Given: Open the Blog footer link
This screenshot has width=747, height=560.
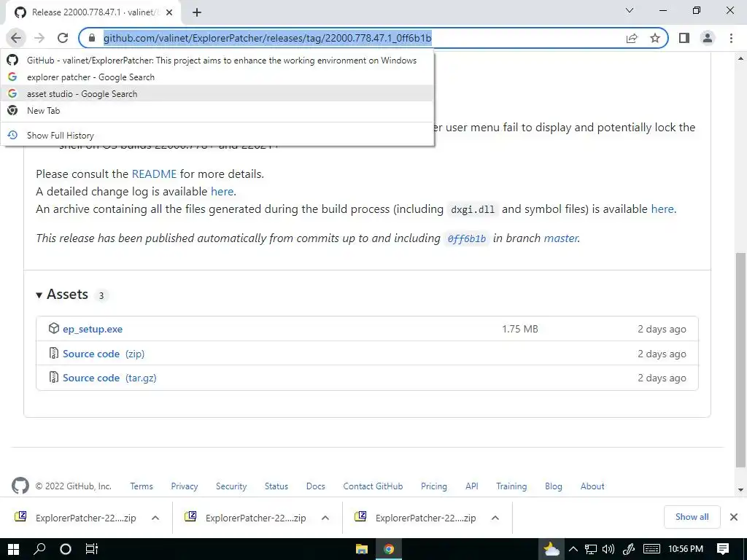Looking at the screenshot, I should pyautogui.click(x=554, y=486).
